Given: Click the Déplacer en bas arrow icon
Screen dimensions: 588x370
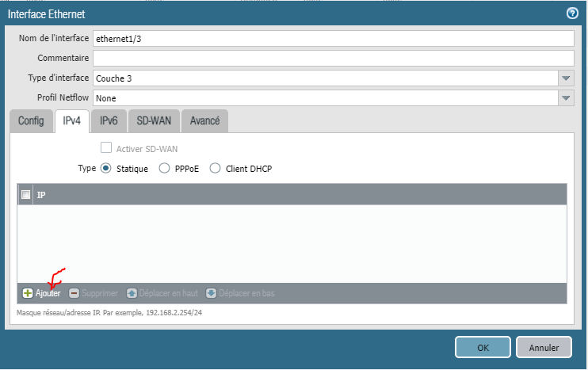Looking at the screenshot, I should (x=211, y=293).
